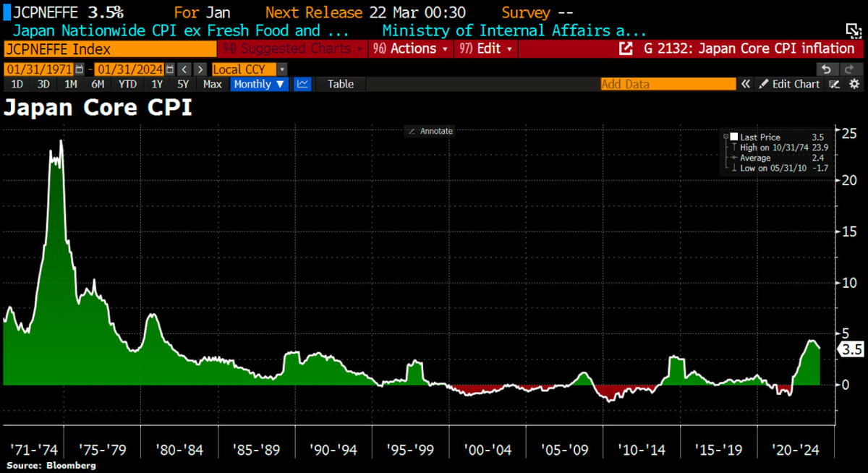The image size is (868, 473).
Task: Click the 3.5 last value axis label
Action: tap(851, 349)
